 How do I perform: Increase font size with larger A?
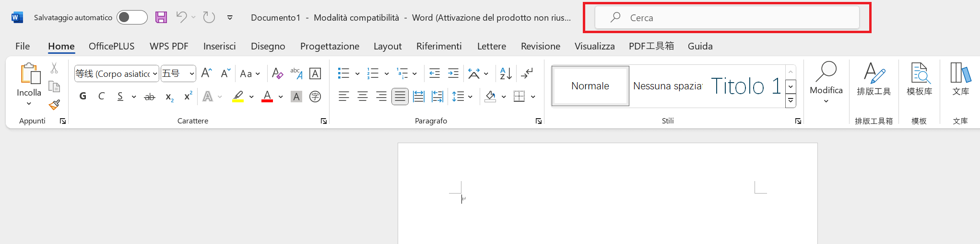pos(206,73)
